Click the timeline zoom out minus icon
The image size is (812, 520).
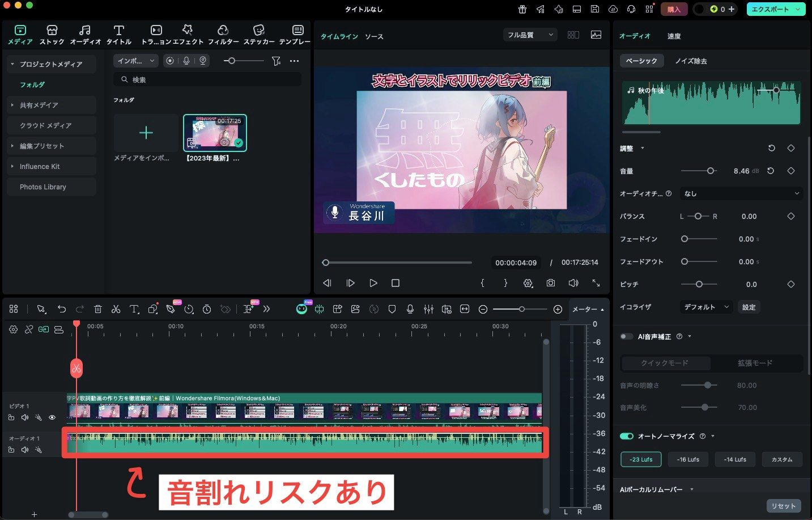tap(483, 309)
